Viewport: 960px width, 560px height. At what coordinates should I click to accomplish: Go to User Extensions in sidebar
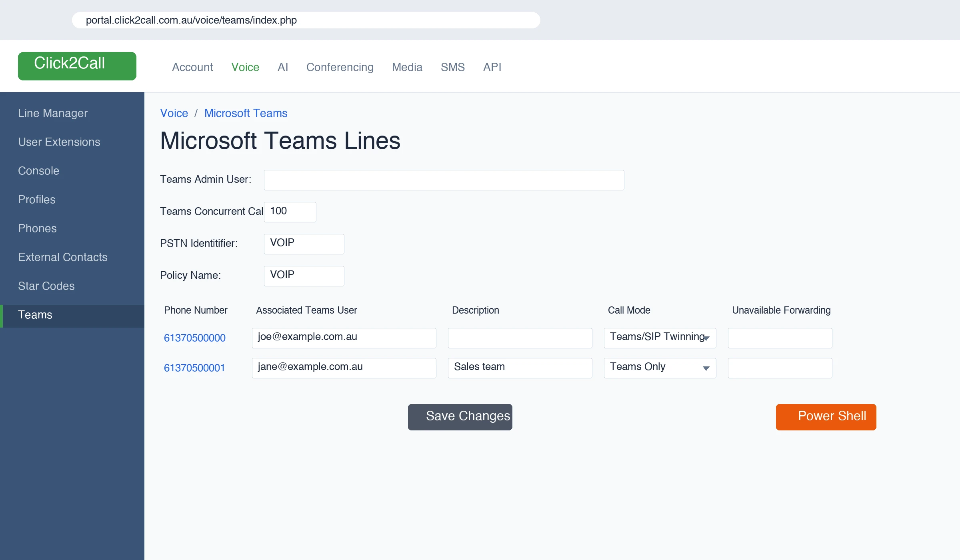coord(72,142)
